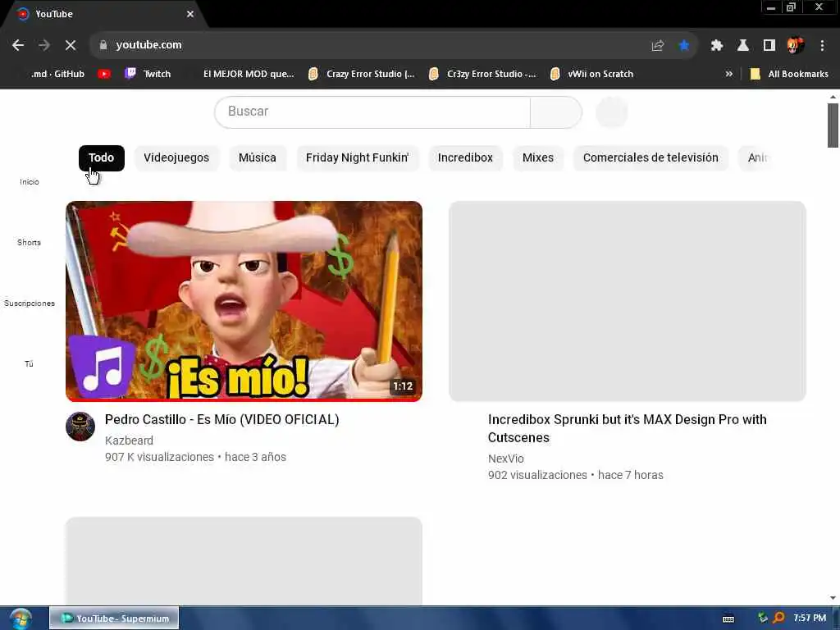Open the NexVio channel name
Screen dimensions: 840x630
pos(505,459)
